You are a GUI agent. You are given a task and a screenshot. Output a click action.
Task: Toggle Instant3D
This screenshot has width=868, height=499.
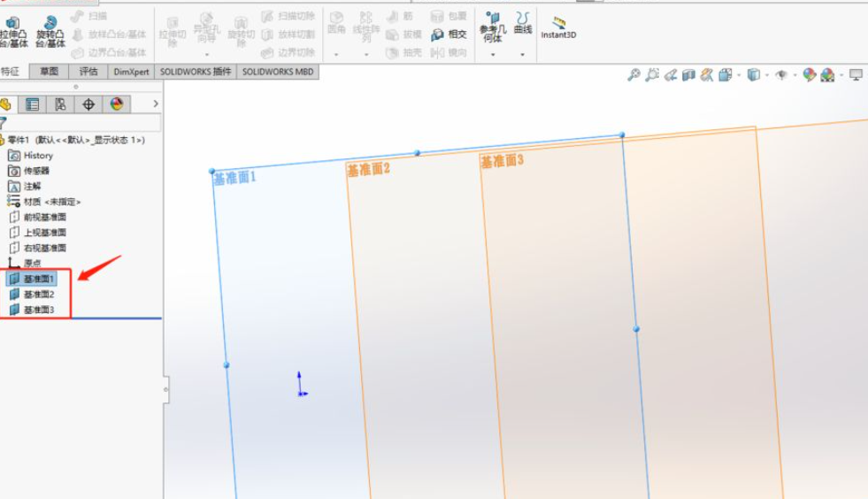[x=558, y=27]
